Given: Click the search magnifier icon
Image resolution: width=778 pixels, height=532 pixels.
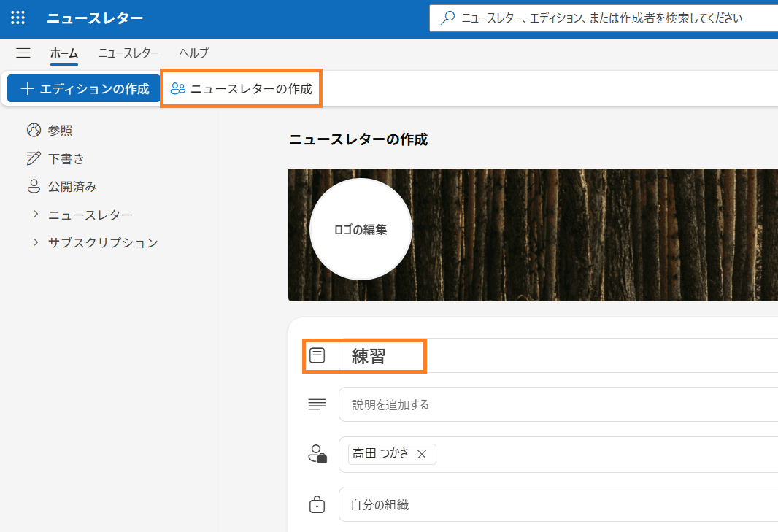Looking at the screenshot, I should point(449,18).
